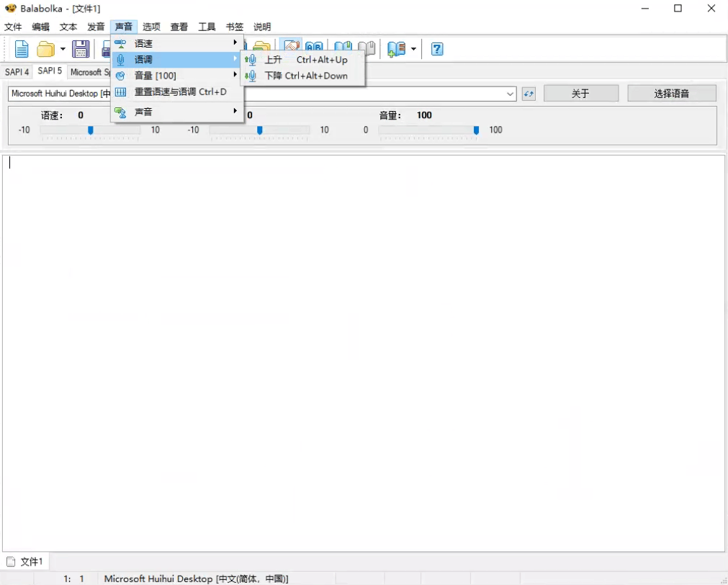This screenshot has width=728, height=585.
Task: Open Help with the question mark icon
Action: click(x=437, y=49)
